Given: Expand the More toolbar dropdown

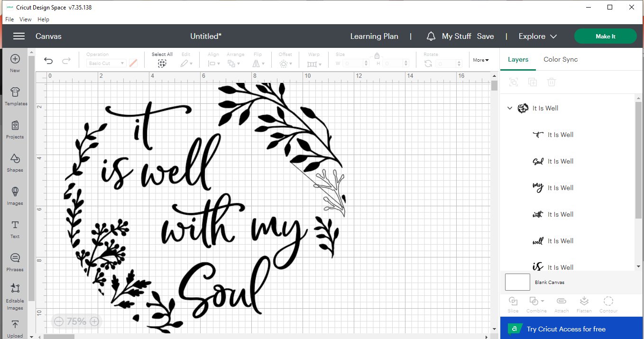Looking at the screenshot, I should (480, 60).
